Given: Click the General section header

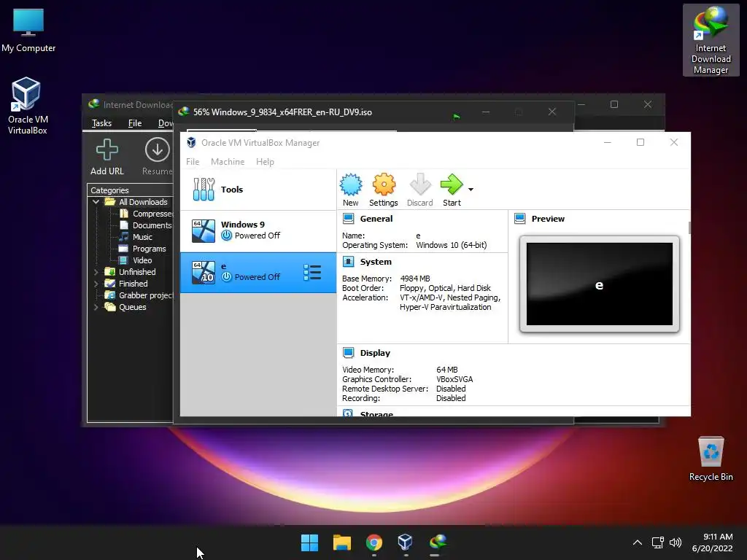Looking at the screenshot, I should [x=376, y=219].
